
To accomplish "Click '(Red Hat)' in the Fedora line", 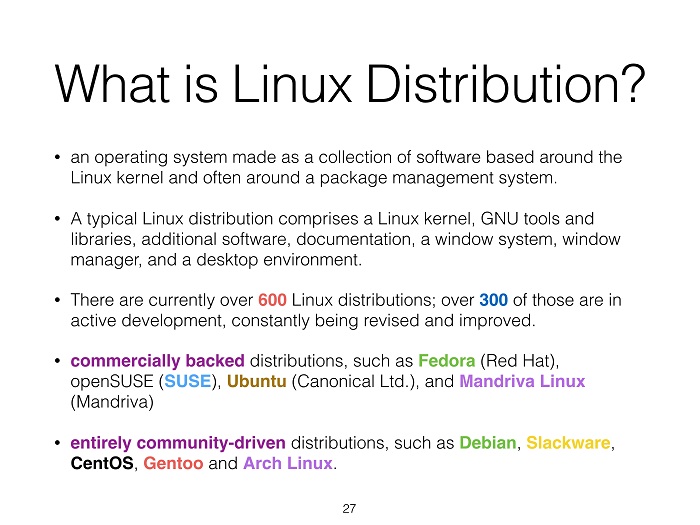I will [x=518, y=361].
